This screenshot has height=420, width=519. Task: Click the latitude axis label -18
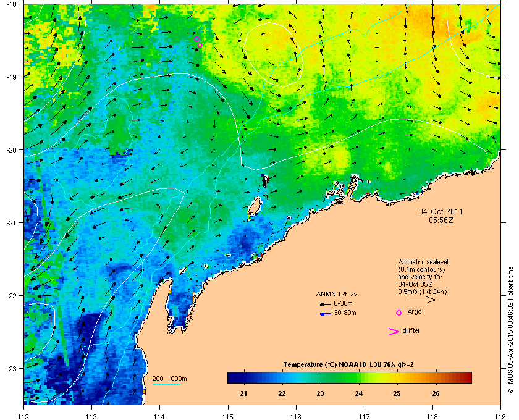(11, 5)
